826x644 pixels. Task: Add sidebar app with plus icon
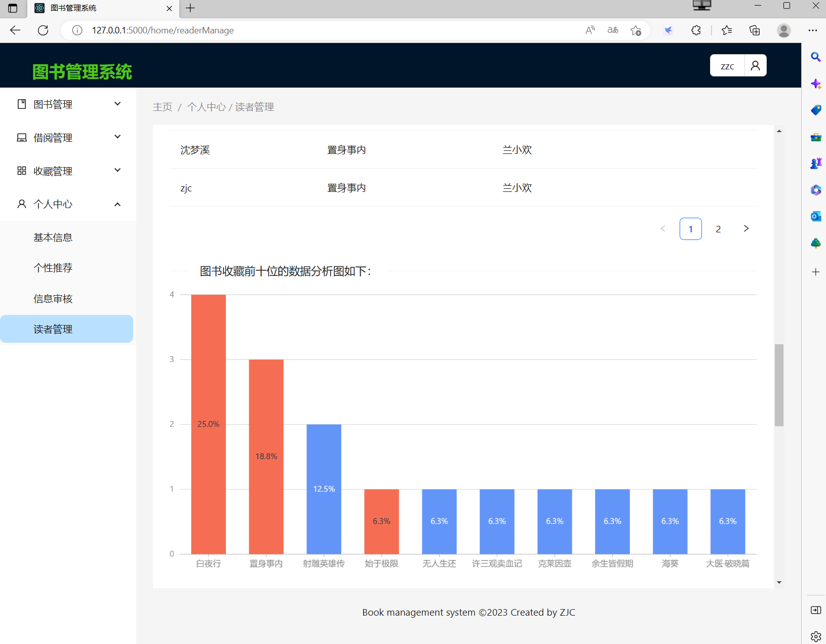pyautogui.click(x=815, y=272)
